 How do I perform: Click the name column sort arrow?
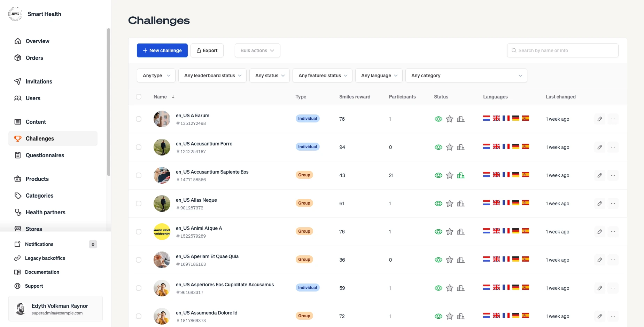click(x=173, y=97)
